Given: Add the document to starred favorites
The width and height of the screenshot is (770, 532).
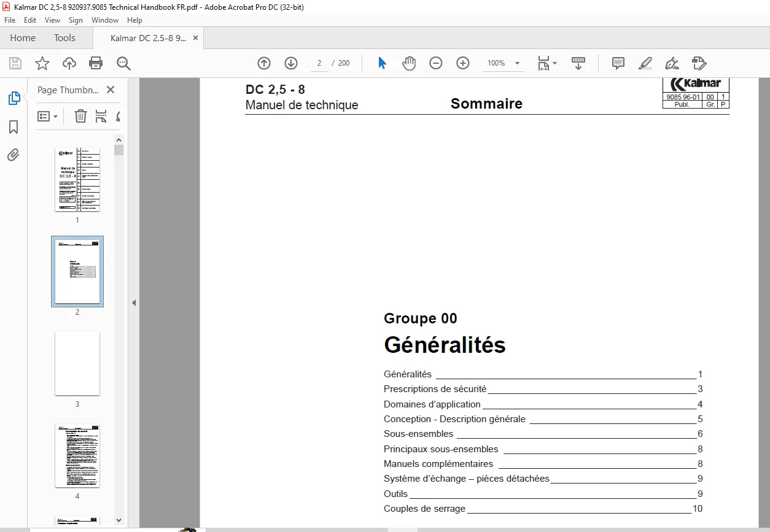Looking at the screenshot, I should tap(42, 63).
